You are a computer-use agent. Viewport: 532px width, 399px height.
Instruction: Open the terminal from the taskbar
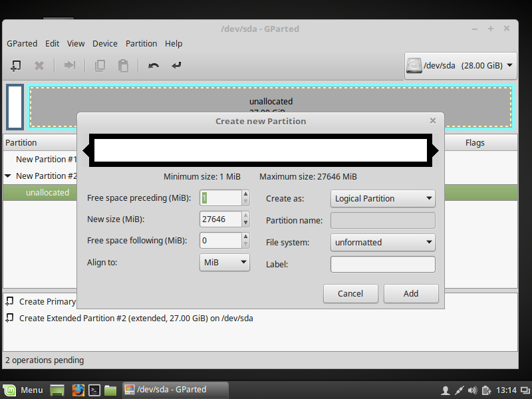tap(94, 390)
